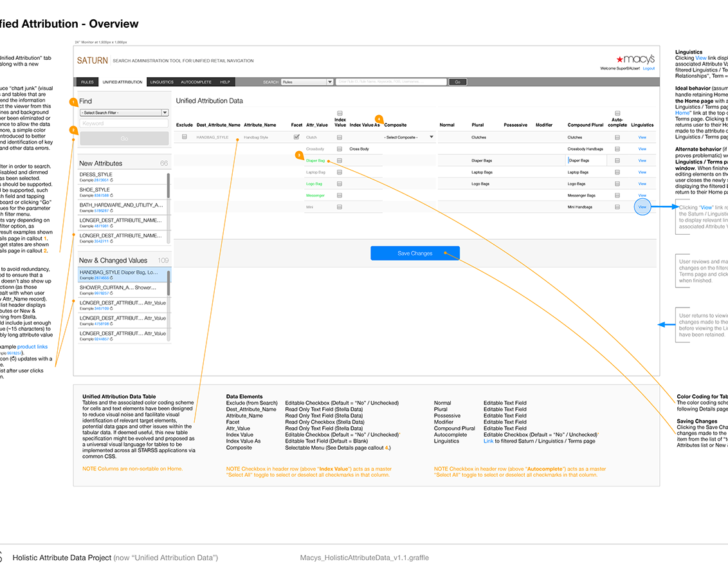The height and width of the screenshot is (570, 728).
Task: Click refresh icon beside example 3542711
Action: [111, 241]
